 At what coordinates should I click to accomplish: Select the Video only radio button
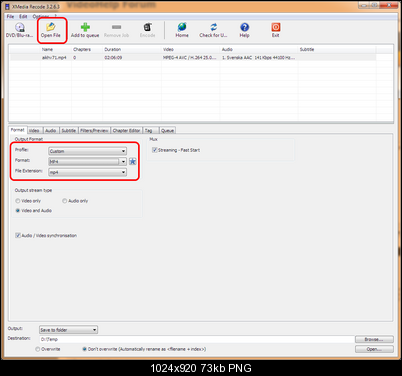[x=18, y=201]
